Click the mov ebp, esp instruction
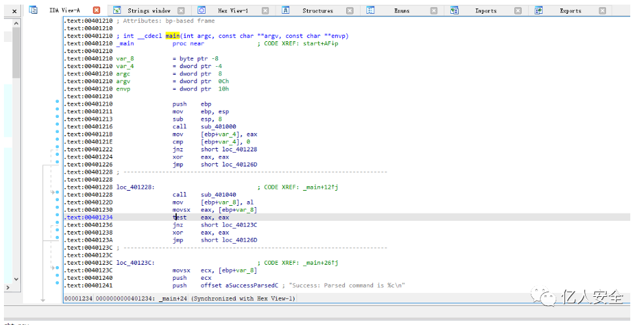The height and width of the screenshot is (325, 644). [201, 111]
